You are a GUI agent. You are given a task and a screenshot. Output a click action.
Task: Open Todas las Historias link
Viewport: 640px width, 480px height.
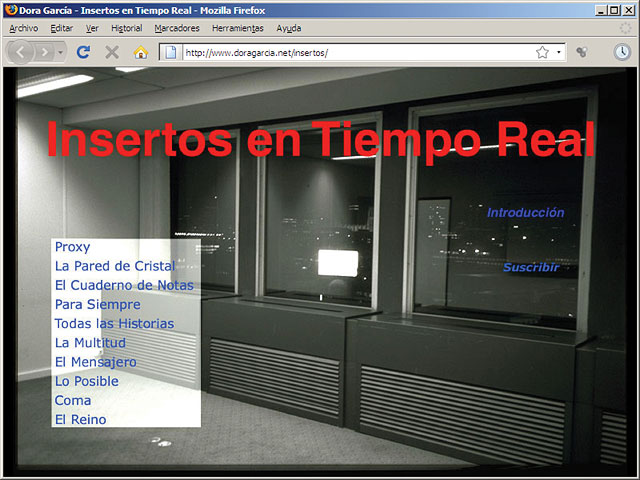tap(114, 324)
